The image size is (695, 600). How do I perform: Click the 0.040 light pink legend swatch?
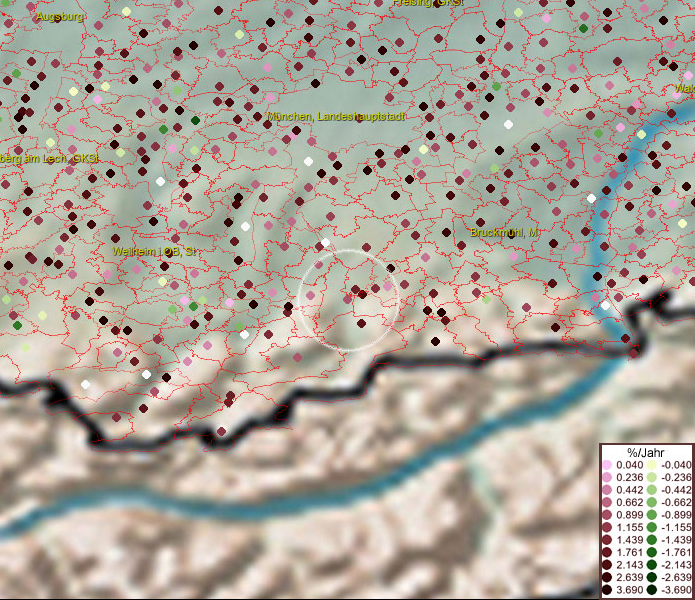point(607,465)
